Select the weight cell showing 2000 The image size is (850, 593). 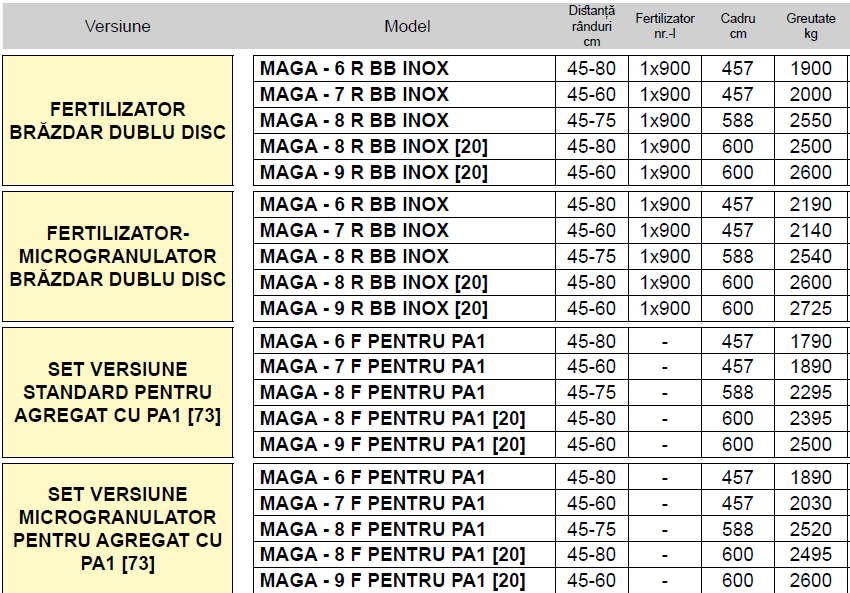[810, 95]
